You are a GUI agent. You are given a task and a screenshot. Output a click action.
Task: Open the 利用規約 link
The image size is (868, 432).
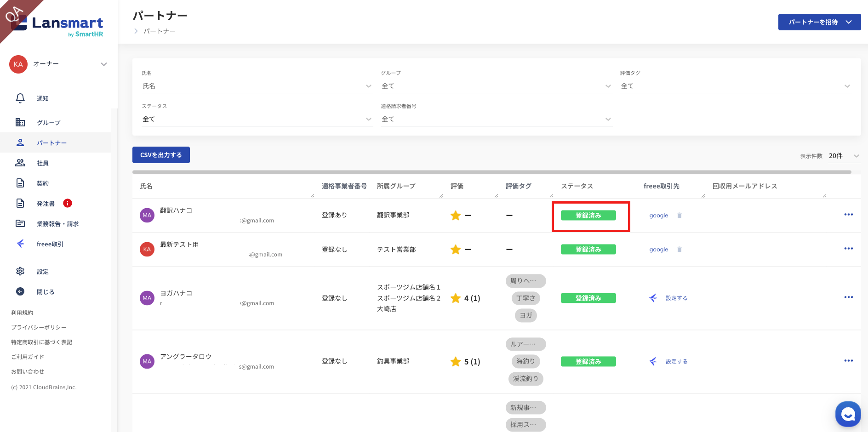[22, 313]
